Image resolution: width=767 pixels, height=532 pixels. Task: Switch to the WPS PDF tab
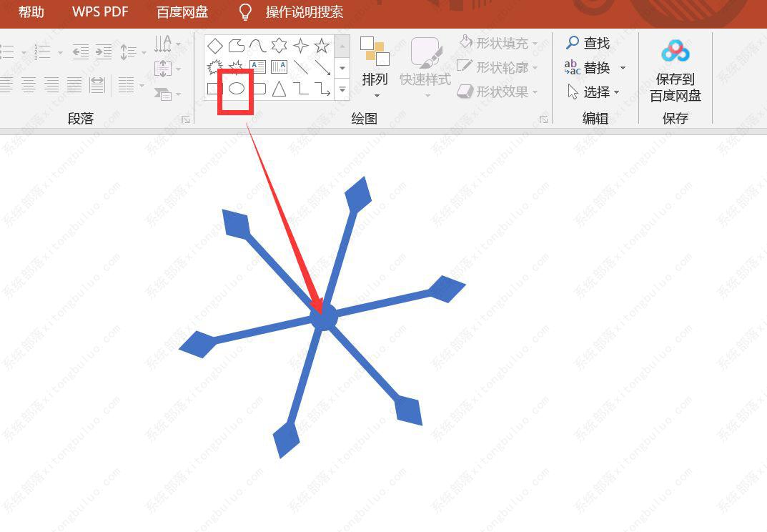100,11
